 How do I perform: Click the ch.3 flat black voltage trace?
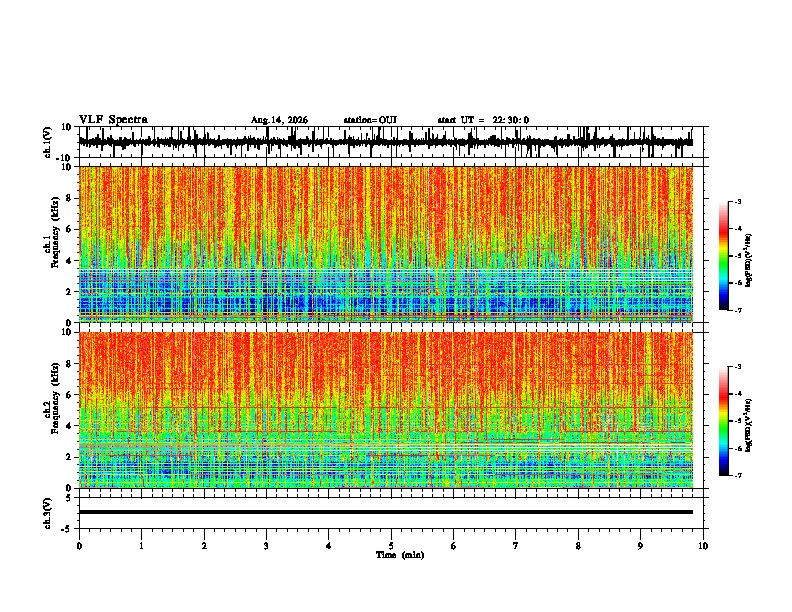[x=386, y=512]
